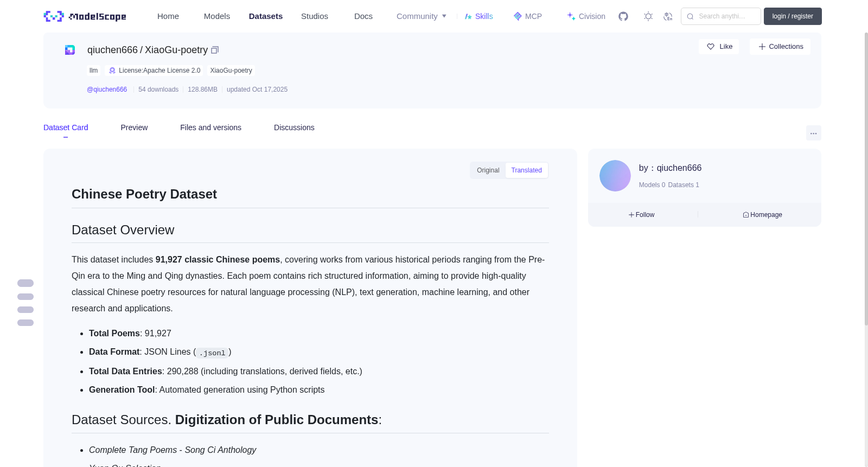Click the XiaoGu-poetry tag
This screenshot has height=467, width=868.
[x=231, y=71]
